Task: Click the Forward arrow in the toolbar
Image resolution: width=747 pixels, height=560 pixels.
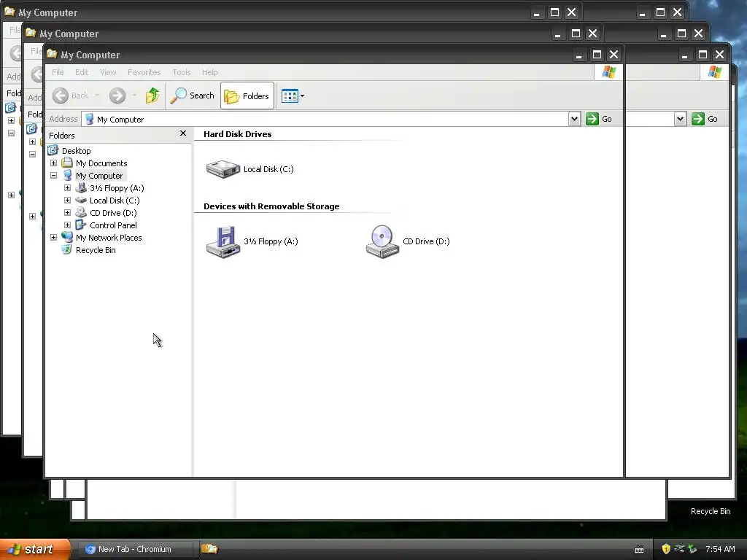Action: tap(117, 96)
